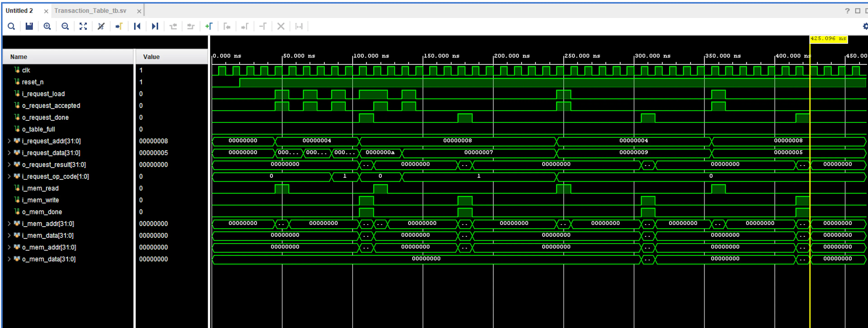868x328 pixels.
Task: Select the o_table_full signal row
Action: coord(38,129)
